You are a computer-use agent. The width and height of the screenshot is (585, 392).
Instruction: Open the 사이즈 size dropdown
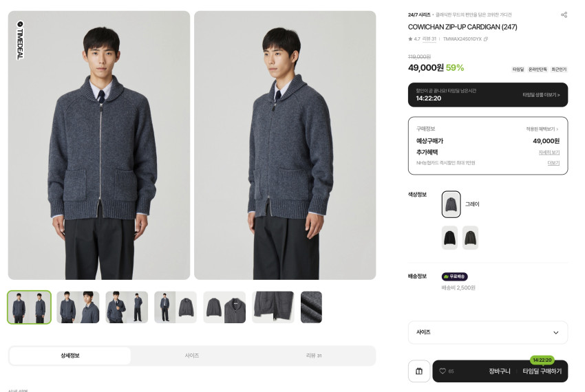(487, 332)
